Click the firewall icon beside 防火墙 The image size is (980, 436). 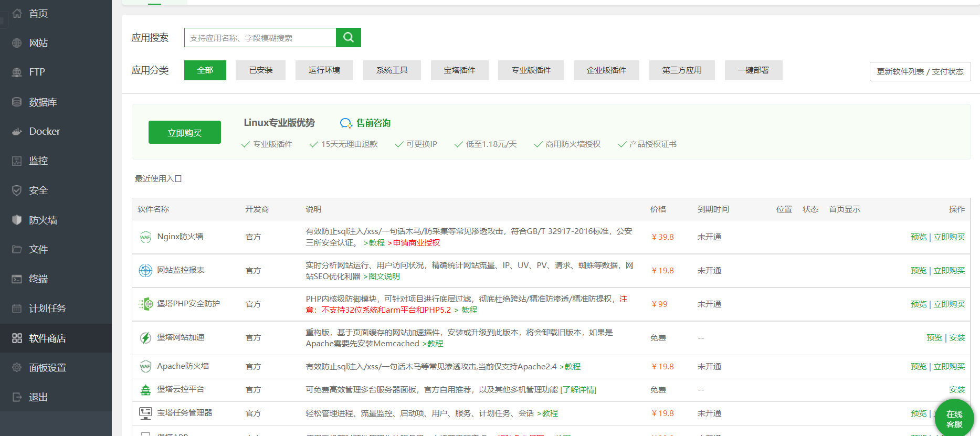(17, 220)
